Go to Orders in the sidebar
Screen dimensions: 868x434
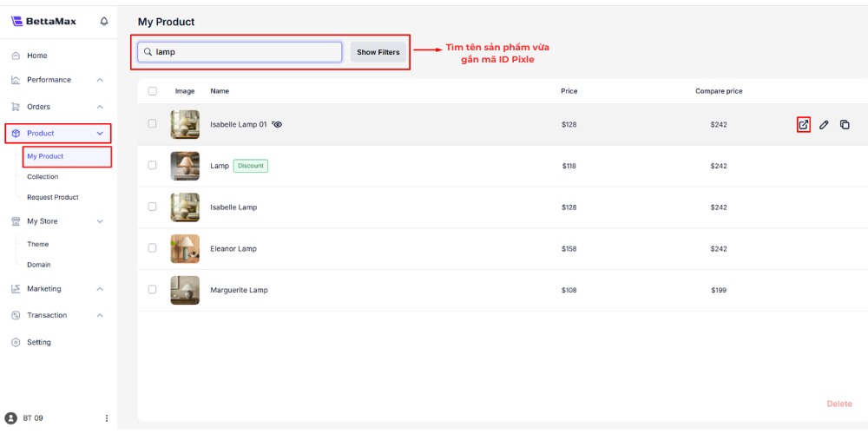38,107
